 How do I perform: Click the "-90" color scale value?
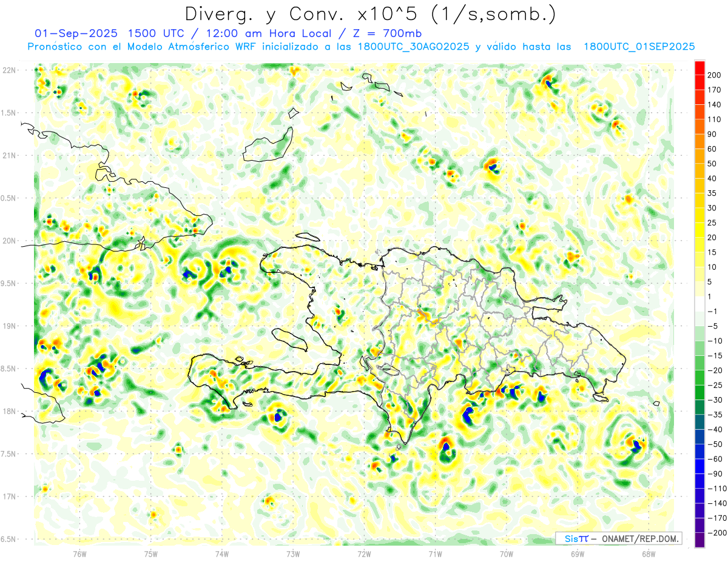[715, 473]
